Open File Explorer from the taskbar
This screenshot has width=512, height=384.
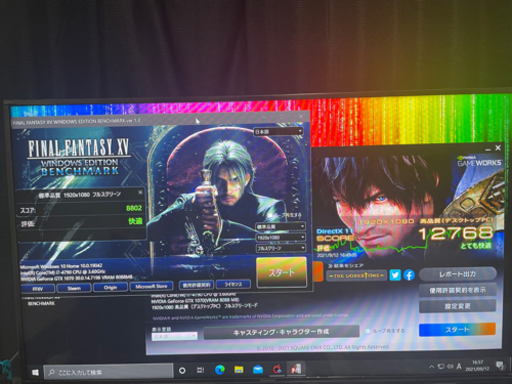click(239, 369)
